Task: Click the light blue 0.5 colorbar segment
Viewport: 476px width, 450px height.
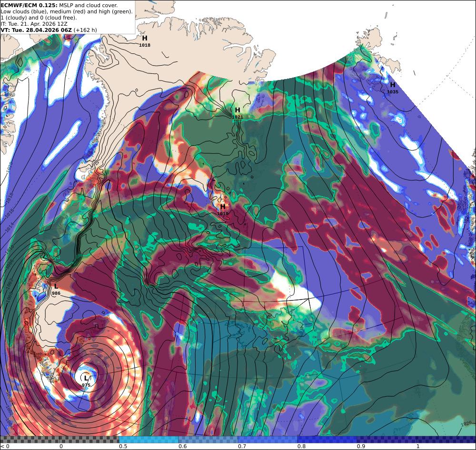Action: click(x=149, y=440)
